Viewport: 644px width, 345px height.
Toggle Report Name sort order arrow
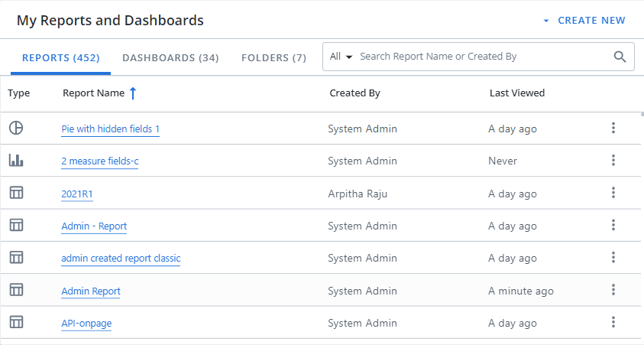pos(133,93)
